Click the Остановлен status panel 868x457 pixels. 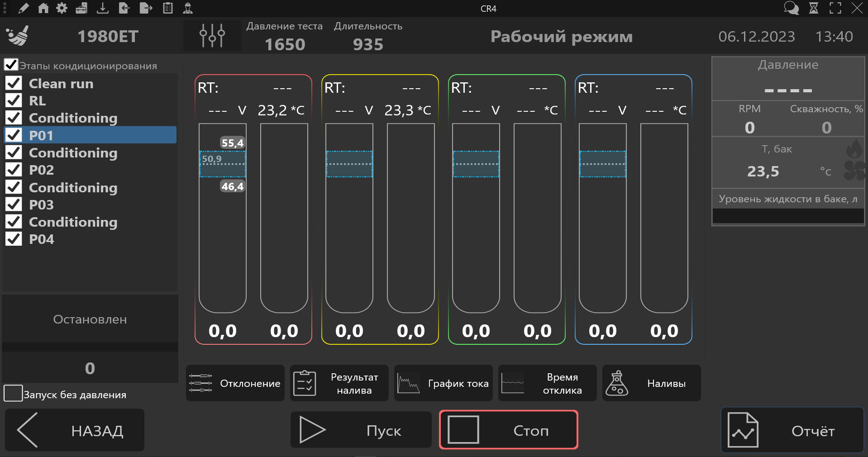90,319
